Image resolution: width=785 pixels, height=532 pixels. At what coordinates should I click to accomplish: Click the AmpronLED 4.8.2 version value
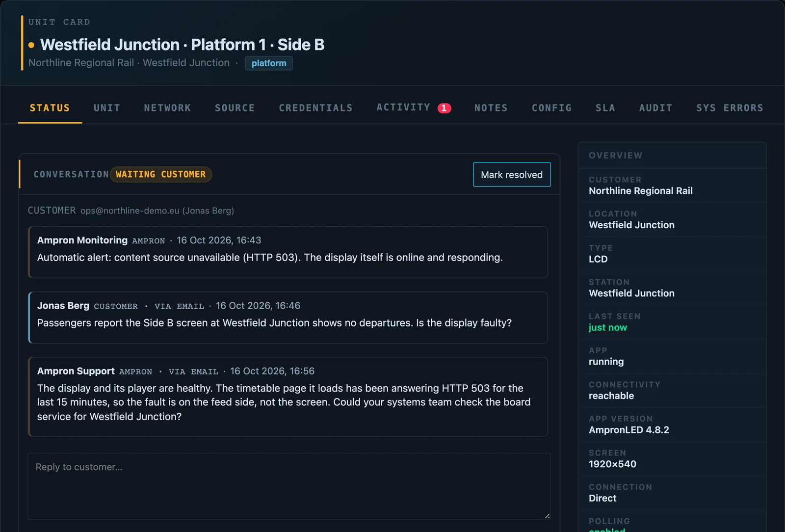tap(629, 430)
